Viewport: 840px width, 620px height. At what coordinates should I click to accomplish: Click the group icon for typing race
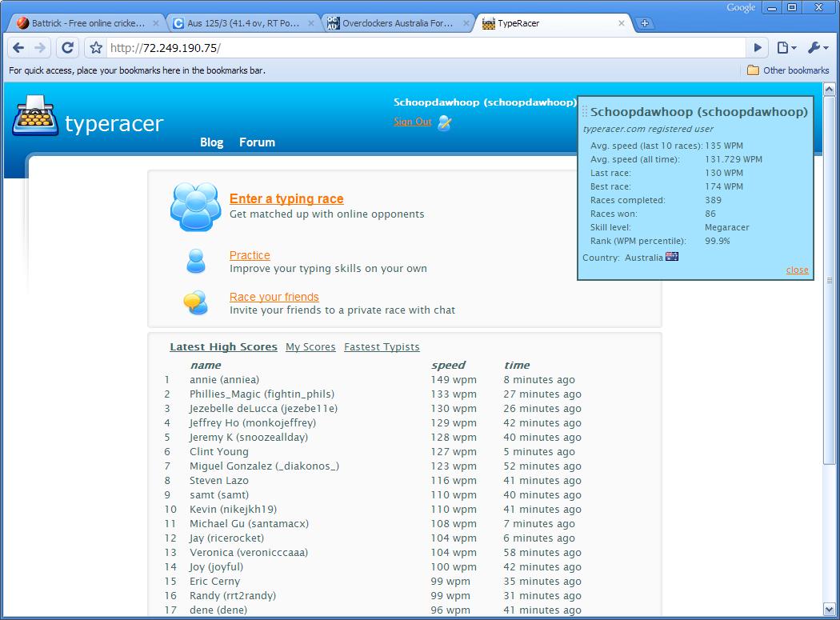[195, 206]
